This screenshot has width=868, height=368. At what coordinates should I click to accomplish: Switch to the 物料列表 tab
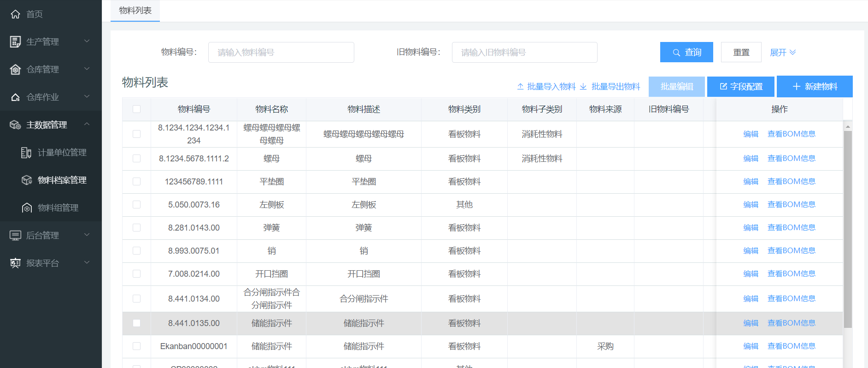(135, 11)
